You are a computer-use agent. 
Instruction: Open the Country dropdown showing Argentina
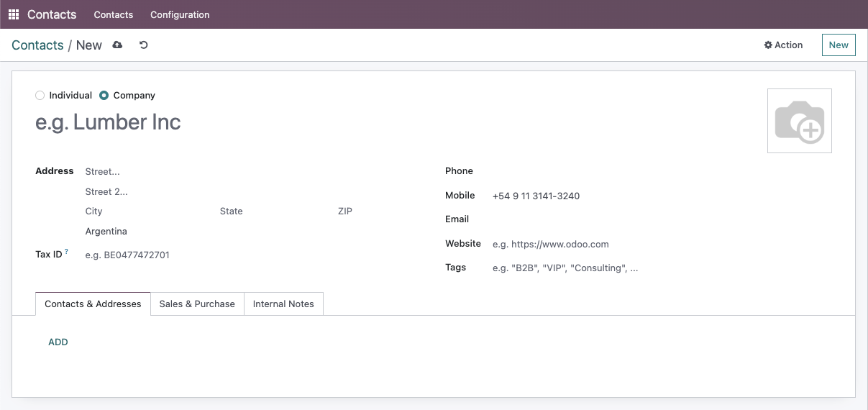[x=253, y=232]
